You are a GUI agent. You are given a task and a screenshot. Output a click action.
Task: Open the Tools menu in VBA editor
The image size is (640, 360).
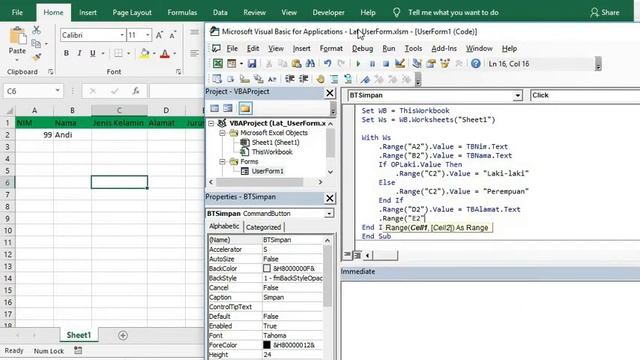point(413,49)
